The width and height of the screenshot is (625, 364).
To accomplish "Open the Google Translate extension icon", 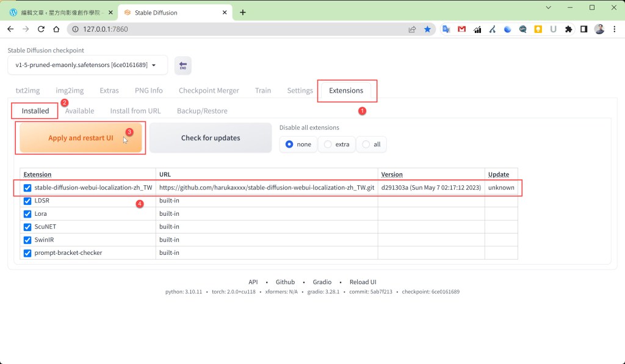I will point(446,29).
